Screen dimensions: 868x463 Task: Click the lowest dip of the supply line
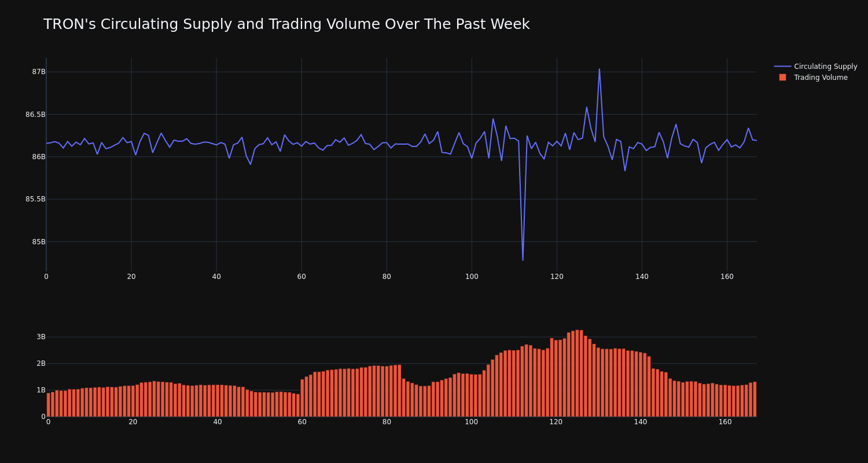(523, 260)
